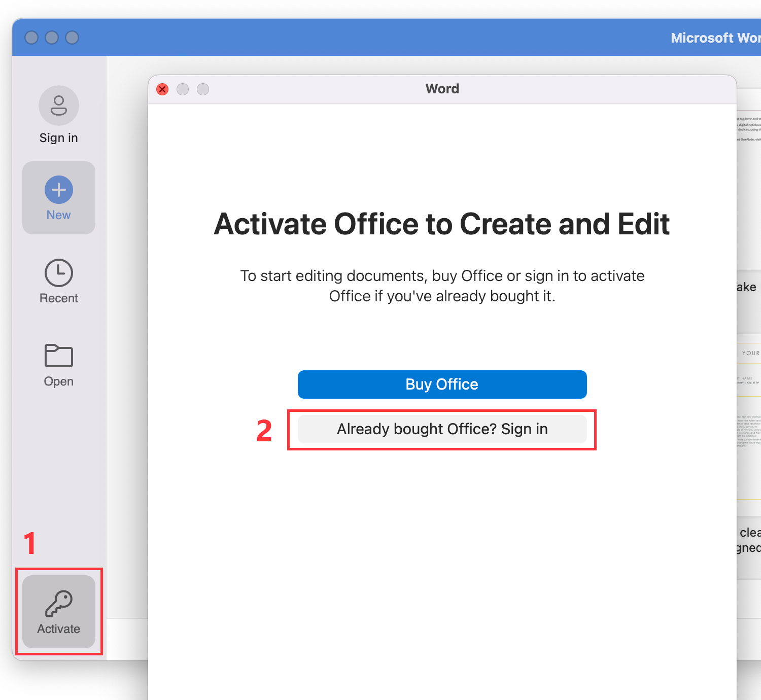Click the Word dialog minimize button
This screenshot has height=700, width=761.
pos(183,89)
